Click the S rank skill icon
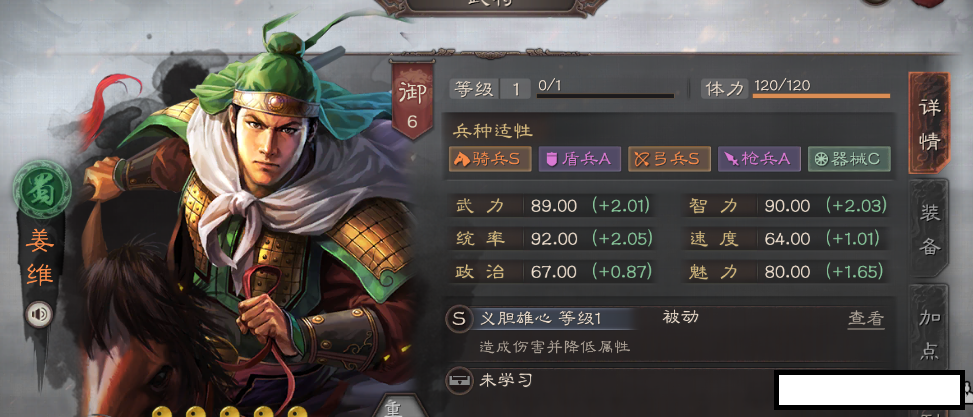The image size is (973, 417). click(x=459, y=319)
